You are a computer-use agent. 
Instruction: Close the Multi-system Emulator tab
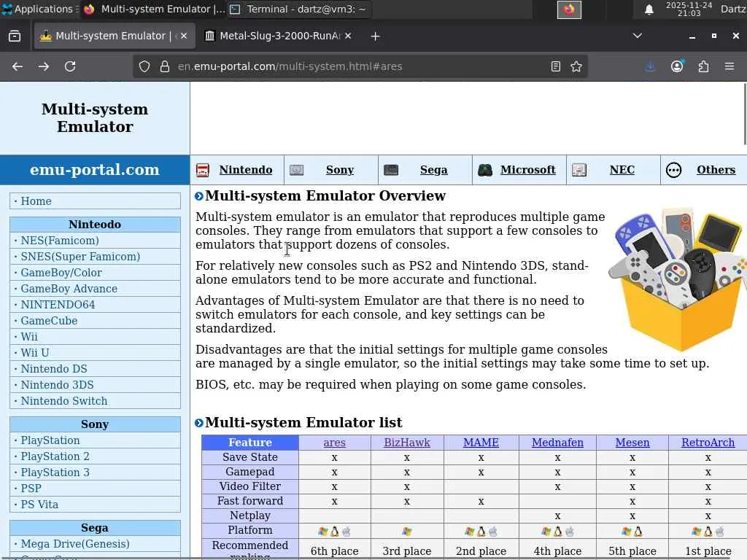184,36
